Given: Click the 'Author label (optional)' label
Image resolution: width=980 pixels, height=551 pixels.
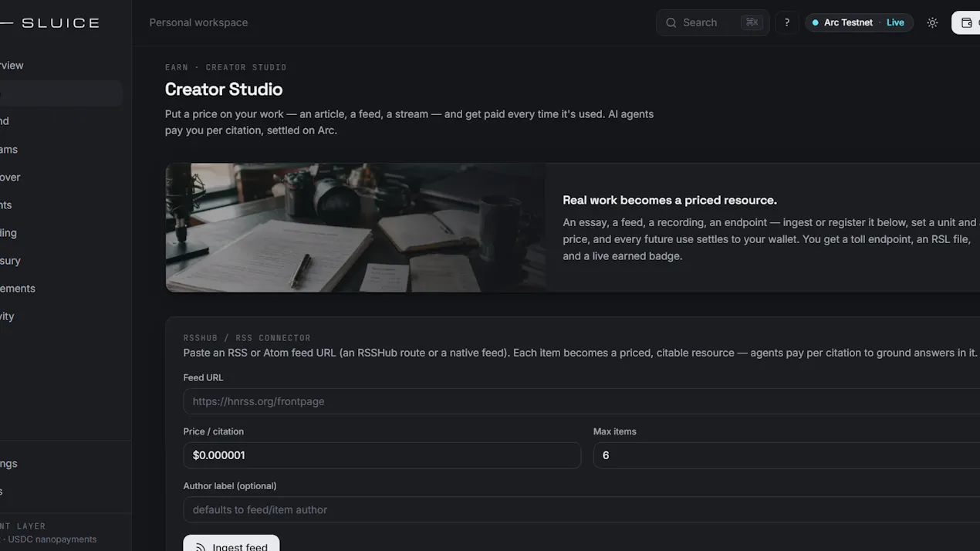Looking at the screenshot, I should coord(229,485).
